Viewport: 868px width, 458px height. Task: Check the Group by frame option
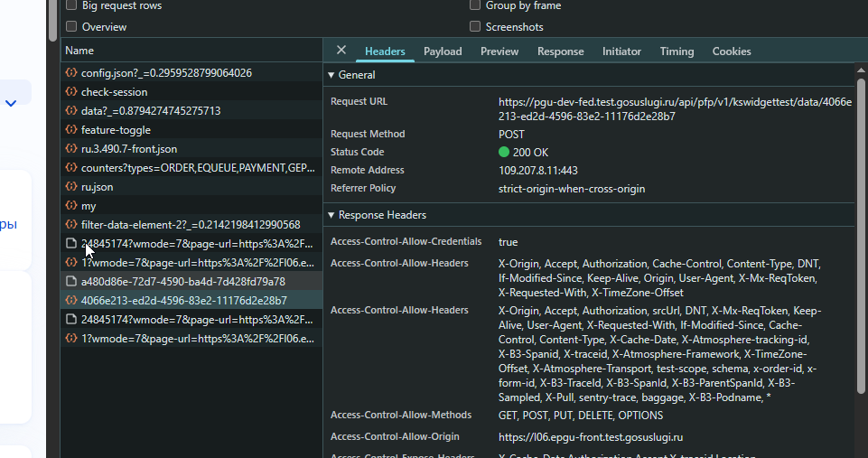(x=475, y=5)
